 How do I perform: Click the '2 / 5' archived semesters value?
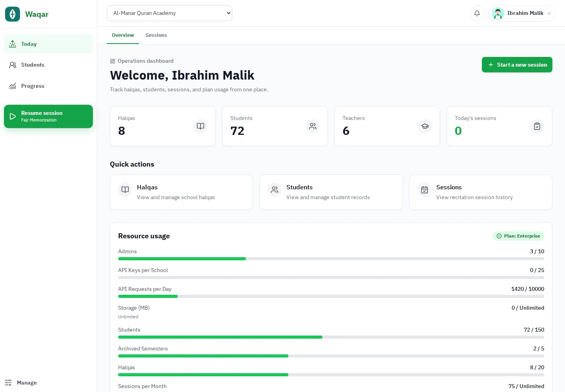pos(539,348)
